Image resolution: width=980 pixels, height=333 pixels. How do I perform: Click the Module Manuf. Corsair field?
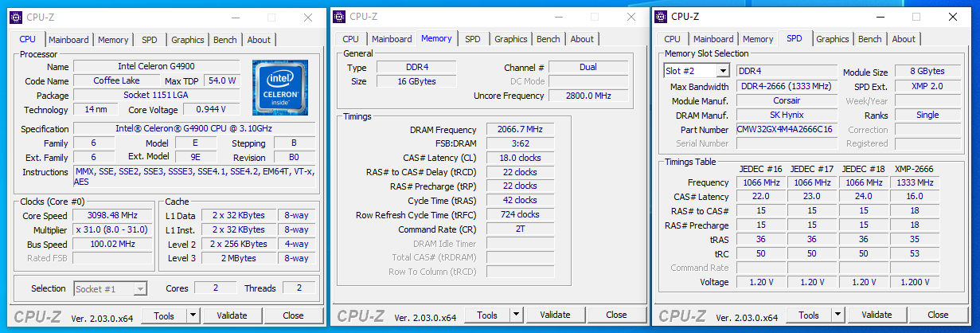pyautogui.click(x=787, y=101)
